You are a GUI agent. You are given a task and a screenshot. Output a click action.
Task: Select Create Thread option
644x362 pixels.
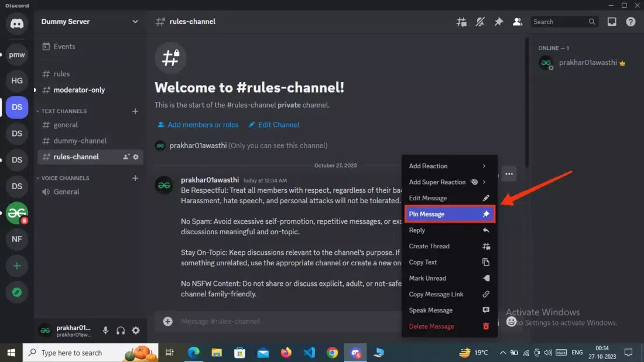(449, 246)
